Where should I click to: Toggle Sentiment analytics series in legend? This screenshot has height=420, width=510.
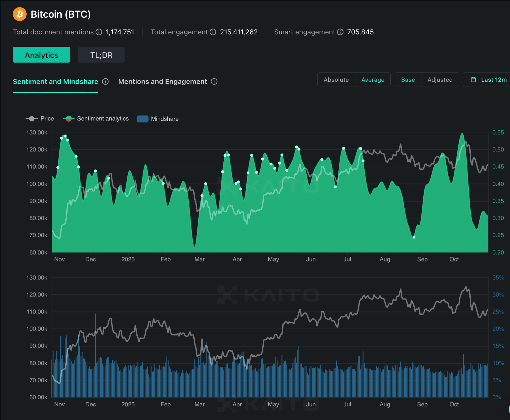pyautogui.click(x=96, y=119)
